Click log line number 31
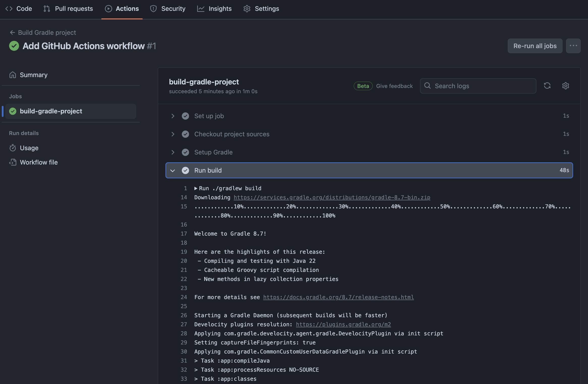 [184, 361]
